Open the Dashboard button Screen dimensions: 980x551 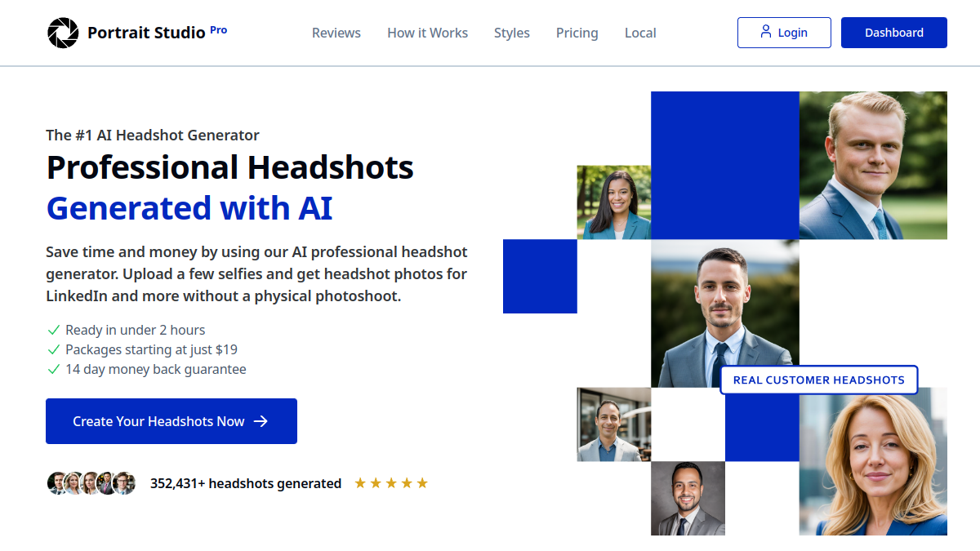tap(894, 33)
